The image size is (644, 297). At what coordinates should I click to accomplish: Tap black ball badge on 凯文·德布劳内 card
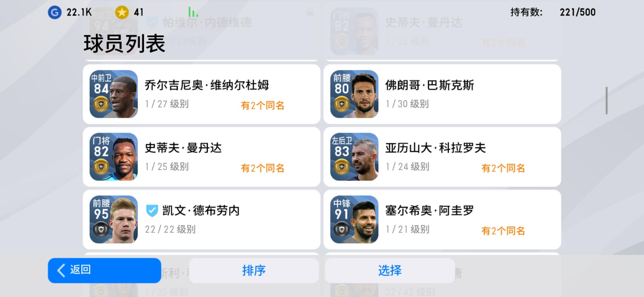(x=101, y=229)
